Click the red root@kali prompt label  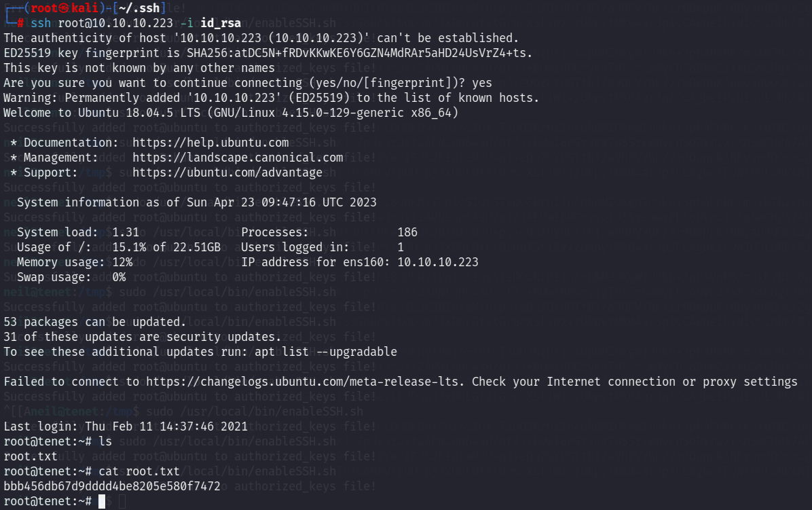pos(64,8)
